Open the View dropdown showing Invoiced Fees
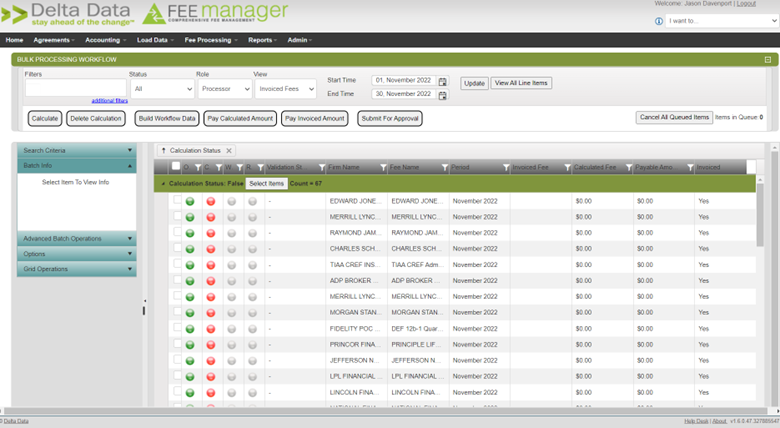The height and width of the screenshot is (428, 780). pos(286,89)
